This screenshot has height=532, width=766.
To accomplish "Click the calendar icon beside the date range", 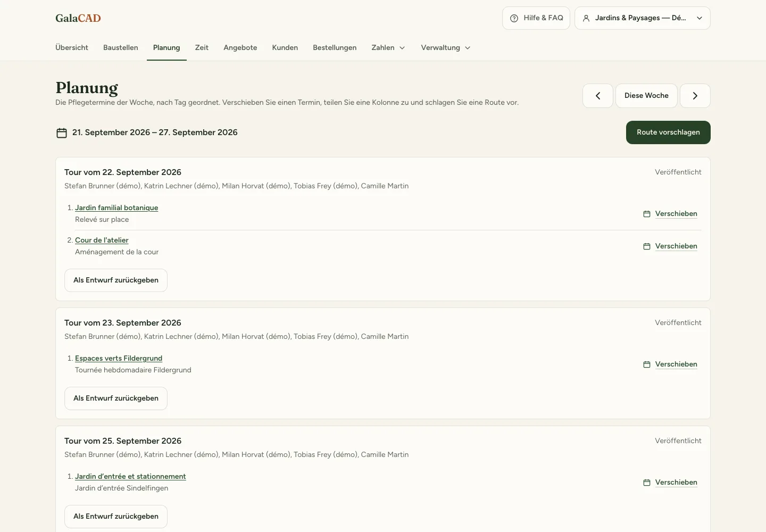I will [x=62, y=132].
